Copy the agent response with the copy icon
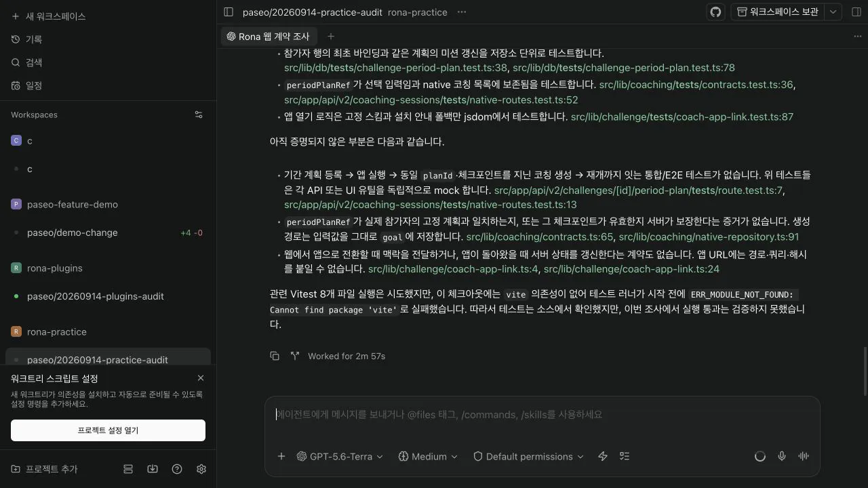The height and width of the screenshot is (488, 868). (x=275, y=356)
